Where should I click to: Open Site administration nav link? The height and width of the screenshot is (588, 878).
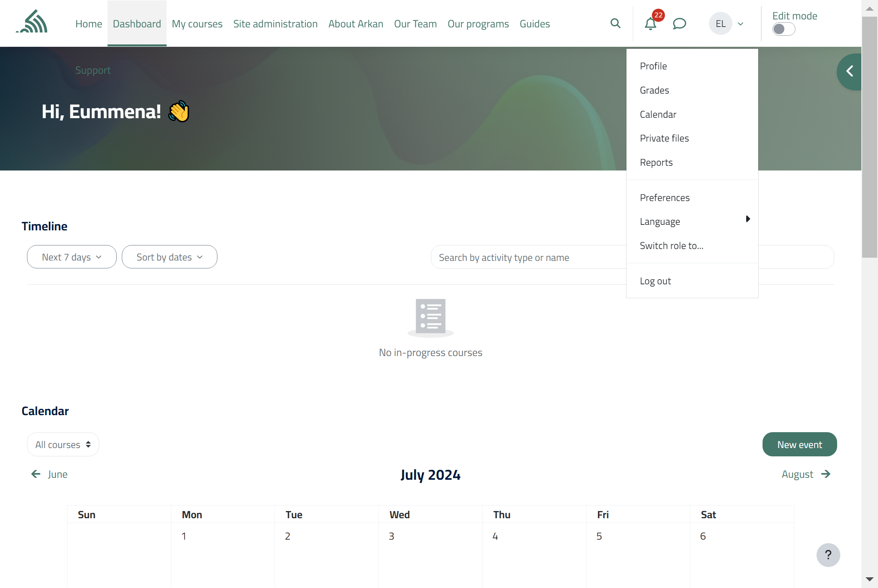pyautogui.click(x=275, y=24)
